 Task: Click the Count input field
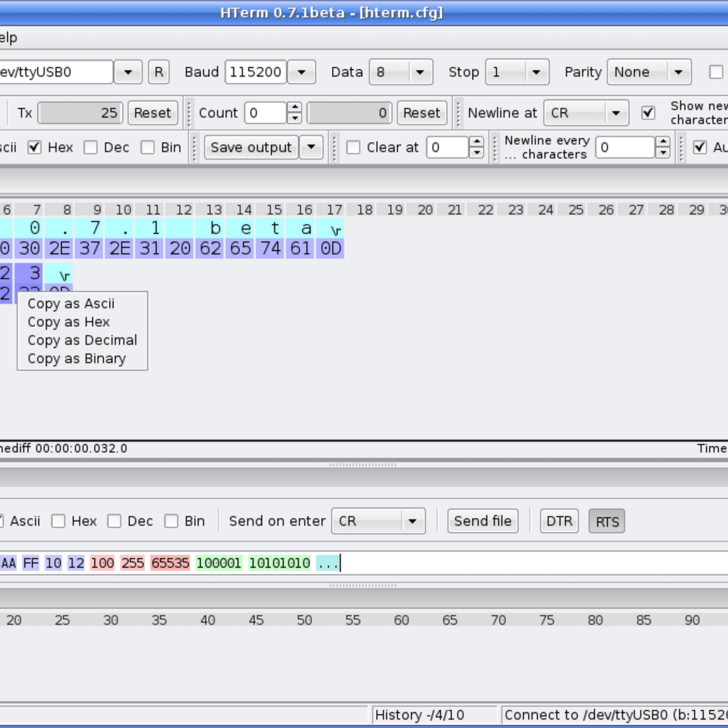[x=266, y=112]
